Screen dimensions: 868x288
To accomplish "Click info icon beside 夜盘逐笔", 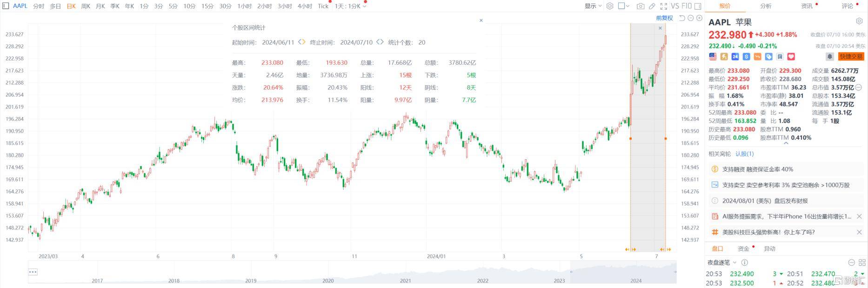I will click(x=744, y=262).
